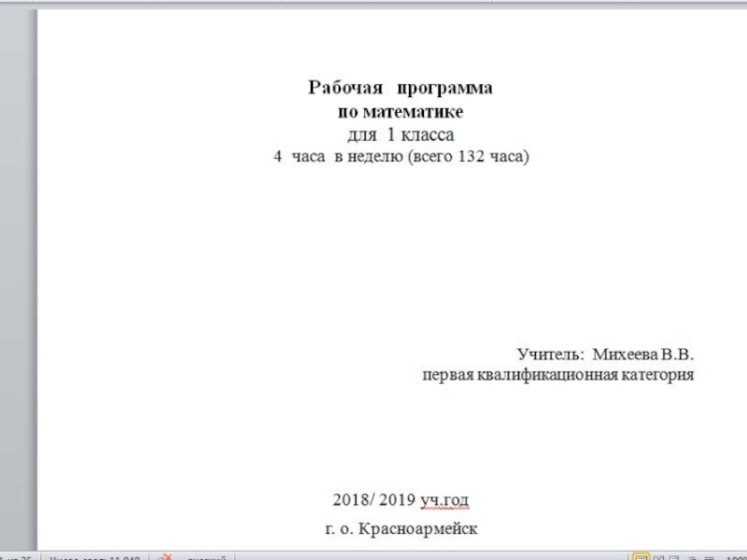This screenshot has width=747, height=560.
Task: Switch to Print Layout view in status bar
Action: [641, 557]
